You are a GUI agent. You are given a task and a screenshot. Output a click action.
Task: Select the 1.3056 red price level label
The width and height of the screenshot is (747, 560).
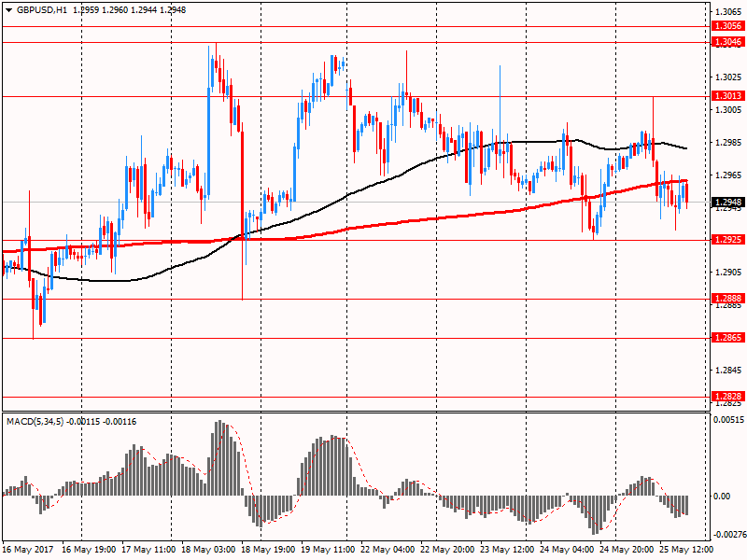click(x=728, y=26)
